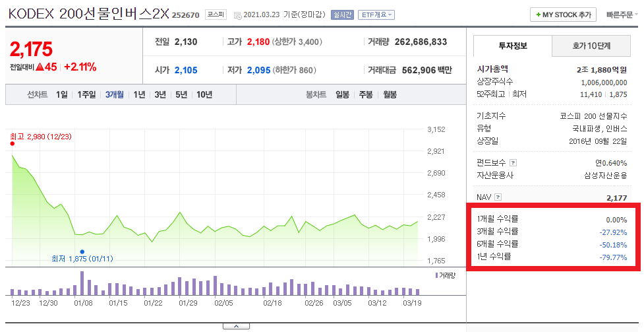Add the stock via MY STOCK 추가
644x332 pixels.
click(x=563, y=15)
